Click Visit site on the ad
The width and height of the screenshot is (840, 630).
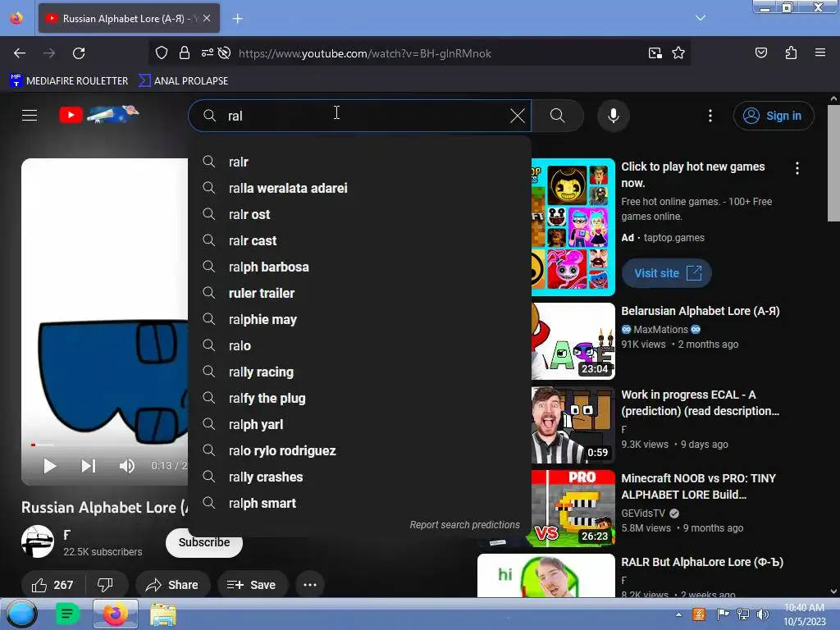(x=666, y=273)
